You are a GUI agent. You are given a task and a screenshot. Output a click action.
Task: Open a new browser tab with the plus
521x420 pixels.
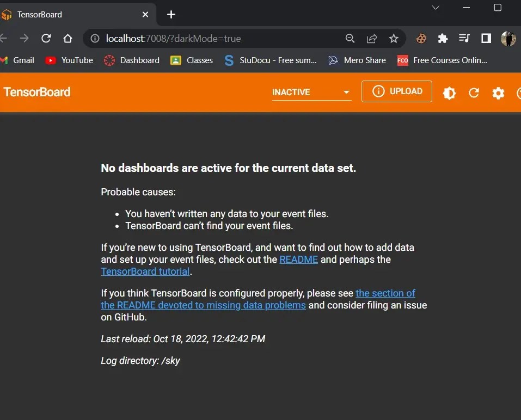tap(170, 14)
